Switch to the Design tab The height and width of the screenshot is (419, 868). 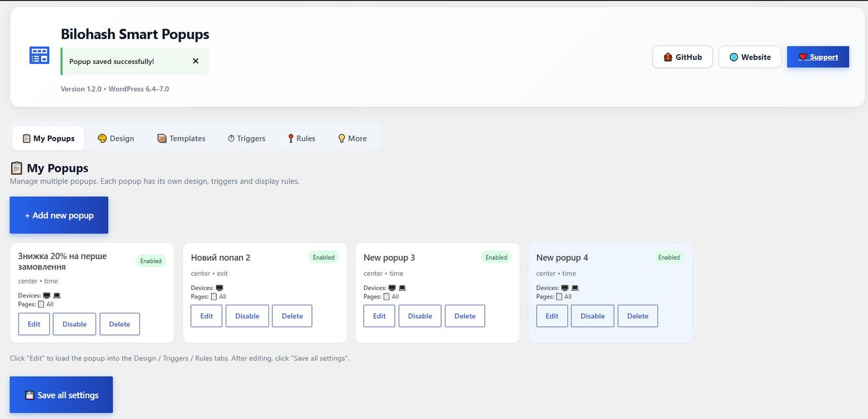coord(116,138)
